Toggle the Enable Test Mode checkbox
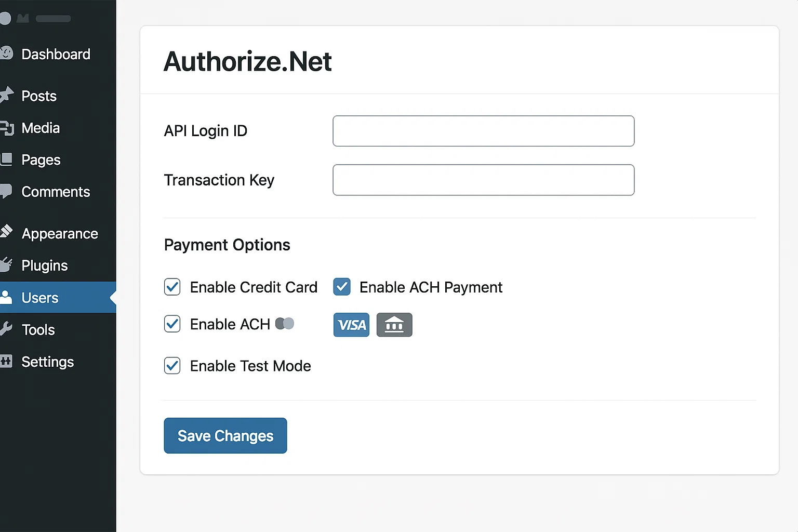 point(172,366)
